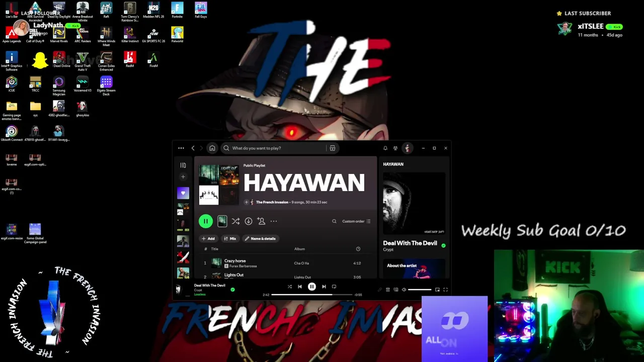
Task: Open the Palworld desktop shortcut
Action: 177,35
